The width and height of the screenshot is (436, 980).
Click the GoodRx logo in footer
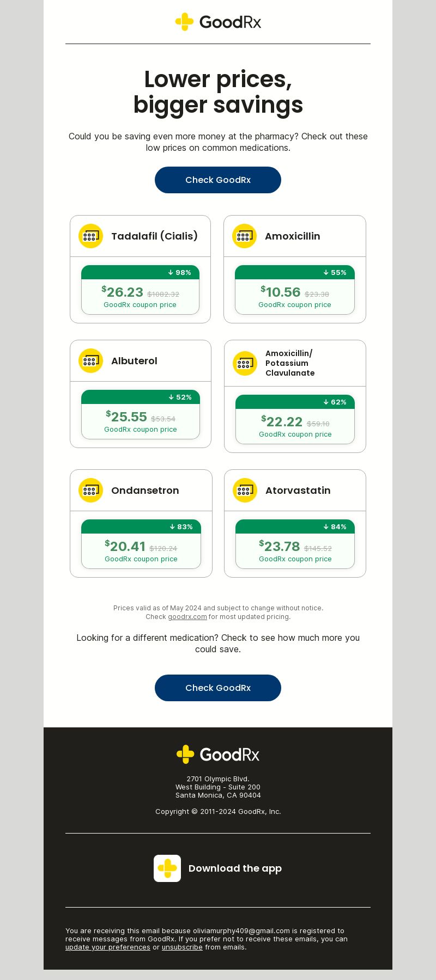pyautogui.click(x=218, y=754)
